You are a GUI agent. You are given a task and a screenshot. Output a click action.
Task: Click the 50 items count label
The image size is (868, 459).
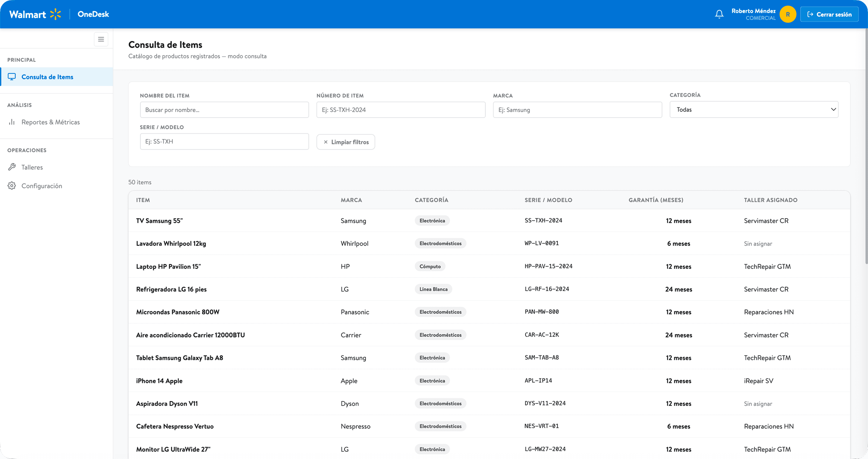pyautogui.click(x=140, y=182)
